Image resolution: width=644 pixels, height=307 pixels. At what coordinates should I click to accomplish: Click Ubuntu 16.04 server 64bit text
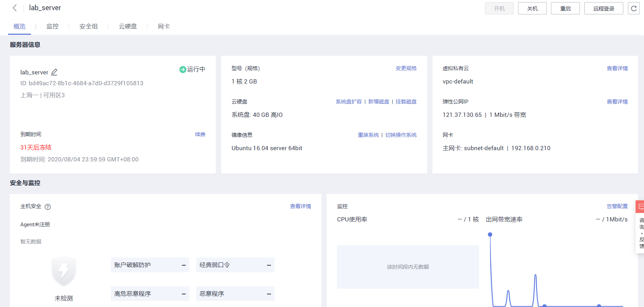267,148
